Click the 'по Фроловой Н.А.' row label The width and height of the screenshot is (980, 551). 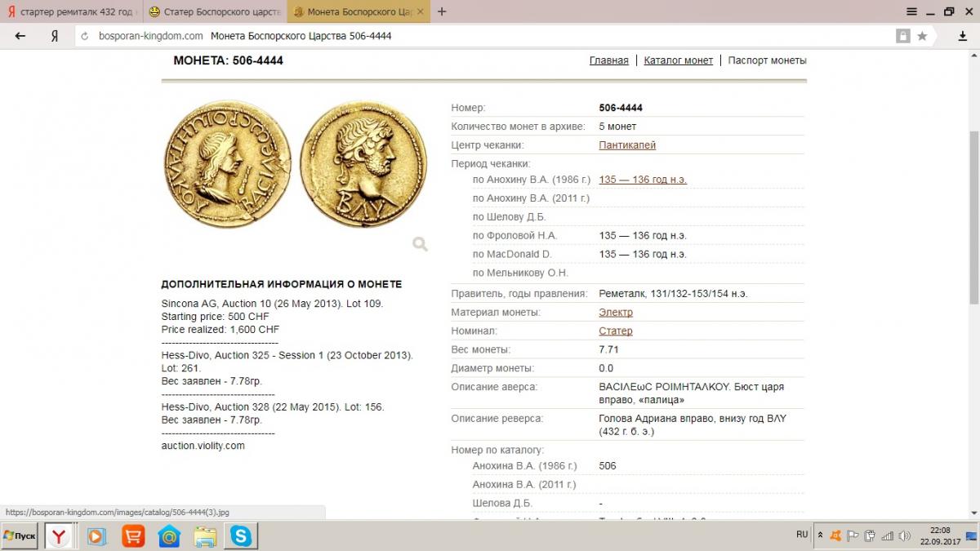click(x=514, y=236)
